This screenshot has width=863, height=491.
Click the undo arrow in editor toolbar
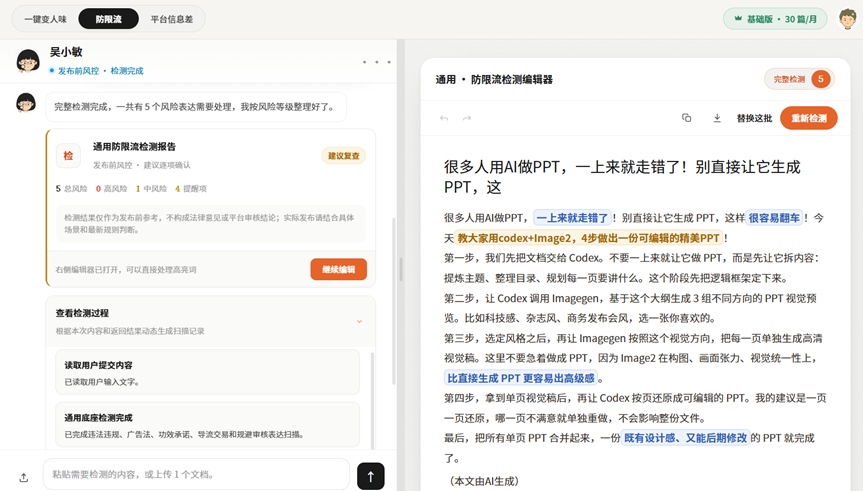(444, 118)
